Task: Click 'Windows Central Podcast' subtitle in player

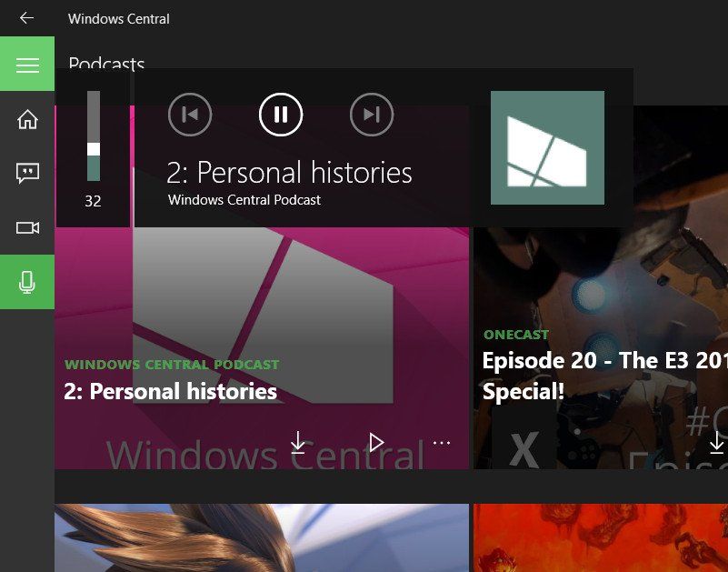Action: (x=244, y=200)
